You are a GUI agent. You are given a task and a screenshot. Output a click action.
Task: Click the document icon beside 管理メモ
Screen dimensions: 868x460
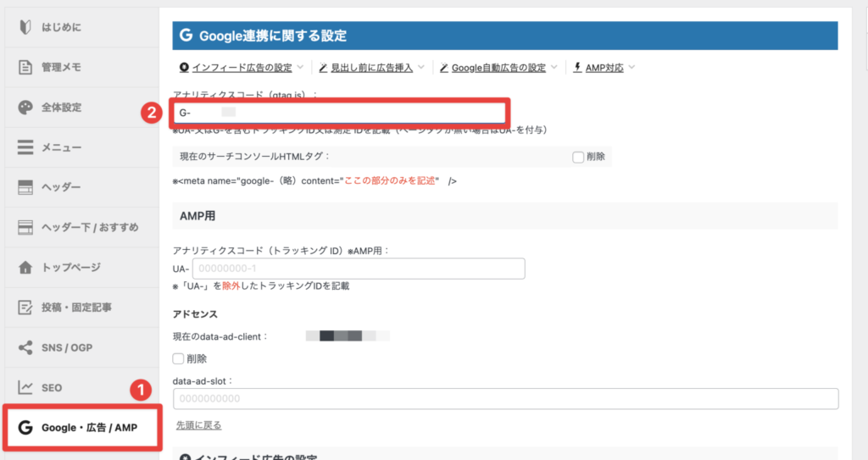coord(25,67)
